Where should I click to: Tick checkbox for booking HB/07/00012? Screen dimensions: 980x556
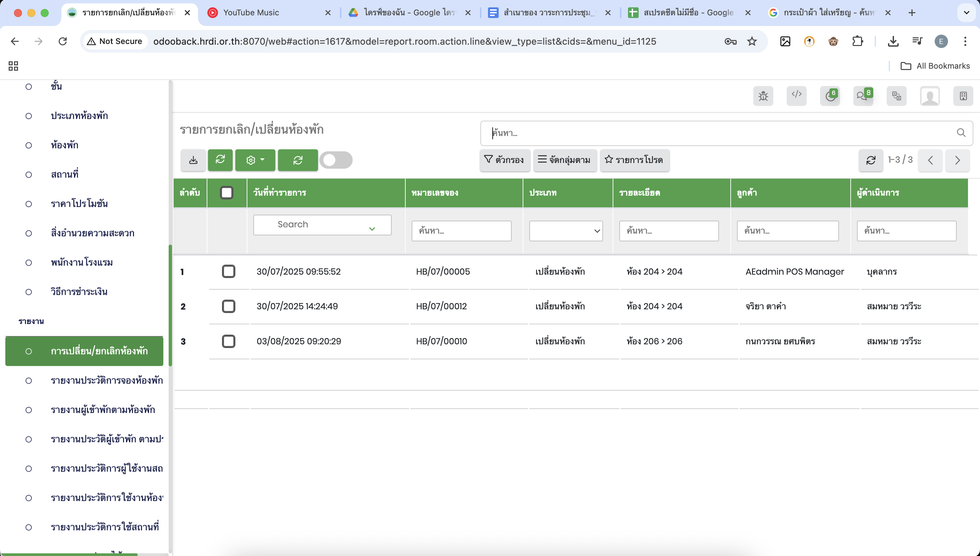(228, 306)
